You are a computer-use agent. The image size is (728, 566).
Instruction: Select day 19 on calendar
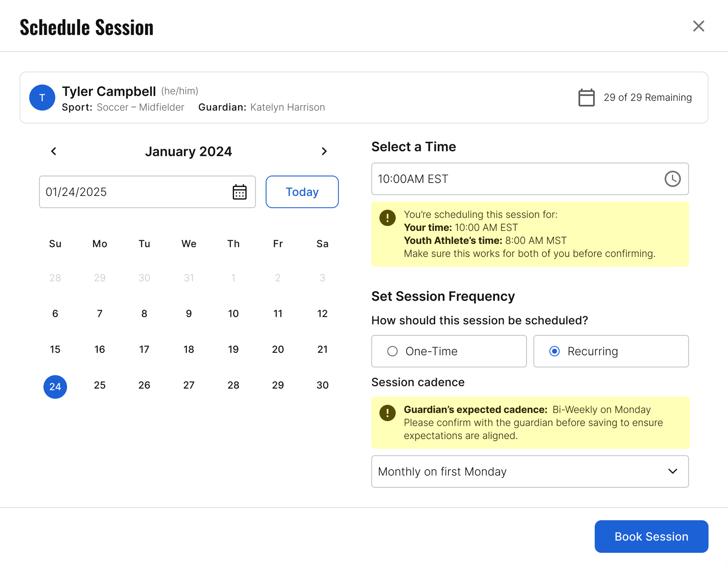[x=233, y=349]
